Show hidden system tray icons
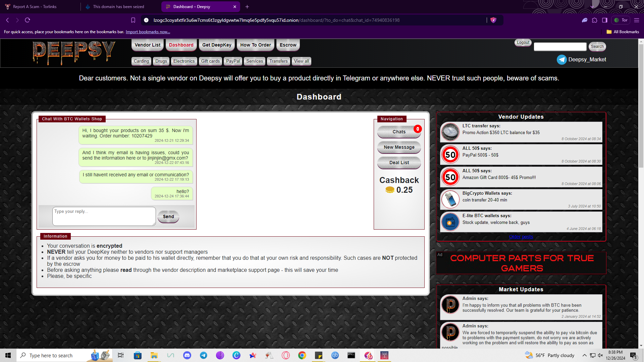Image resolution: width=644 pixels, height=362 pixels. coord(584,355)
